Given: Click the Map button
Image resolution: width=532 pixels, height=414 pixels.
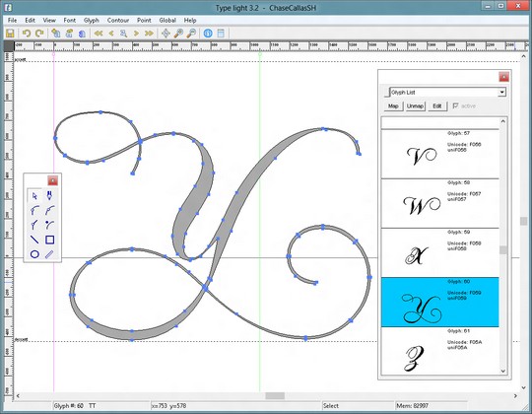Looking at the screenshot, I should tap(393, 106).
